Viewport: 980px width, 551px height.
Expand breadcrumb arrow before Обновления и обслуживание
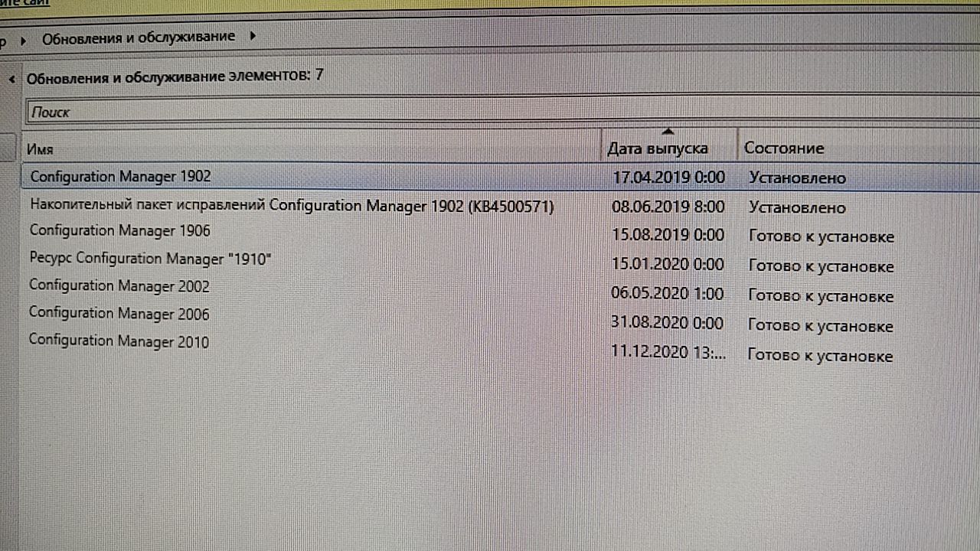24,40
